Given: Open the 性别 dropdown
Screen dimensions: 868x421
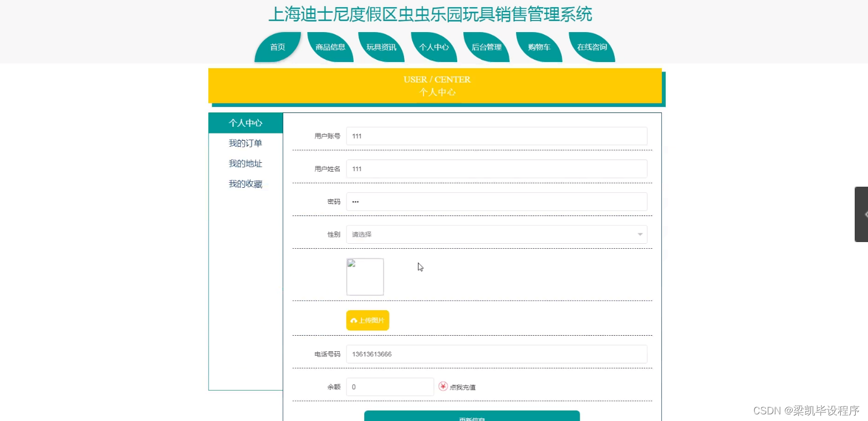Looking at the screenshot, I should point(497,234).
